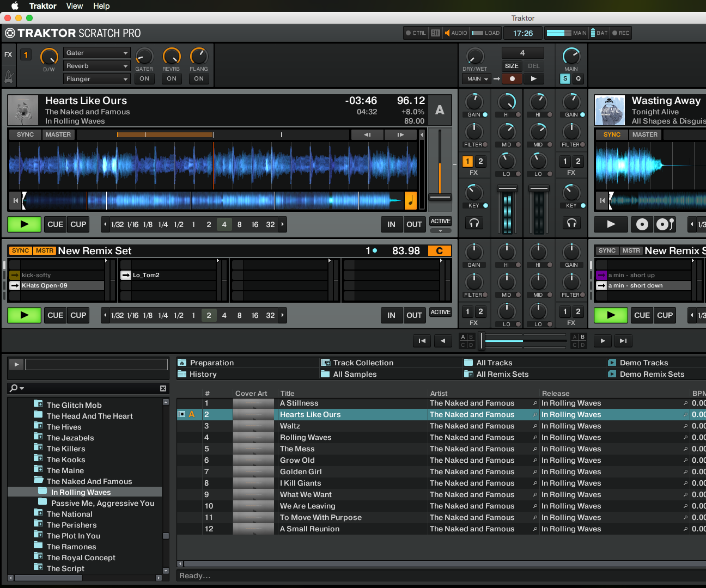The image size is (706, 588).
Task: Select loop size 16 on Hearts Like Ours deck
Action: (x=255, y=224)
